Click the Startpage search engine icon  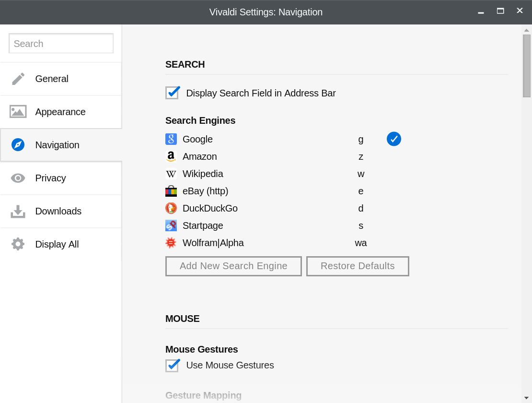pos(171,225)
